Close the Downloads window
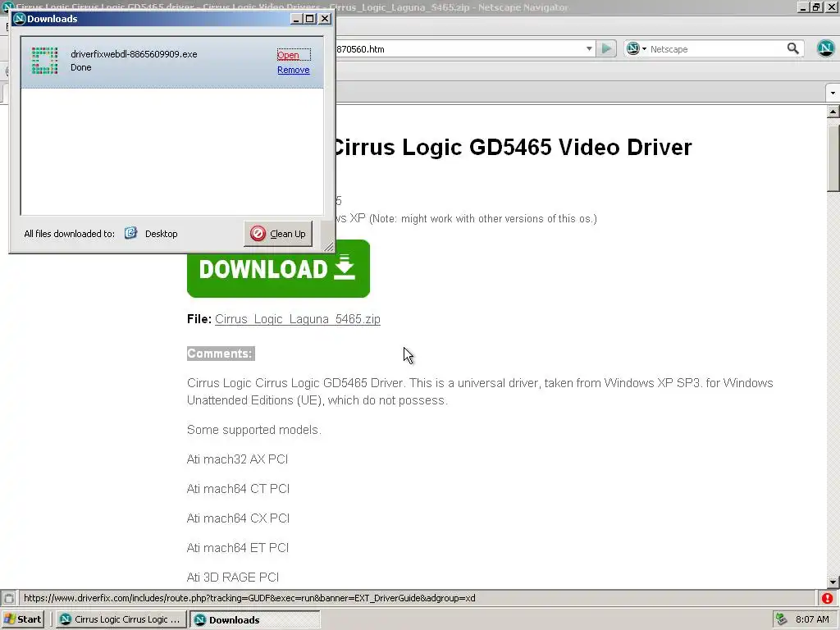 pos(325,19)
